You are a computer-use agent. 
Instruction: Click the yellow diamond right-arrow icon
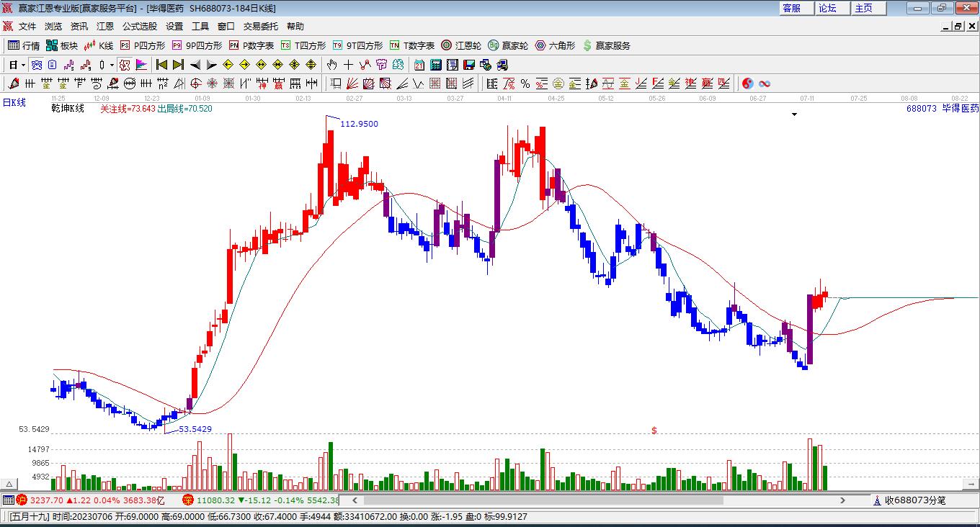click(244, 65)
